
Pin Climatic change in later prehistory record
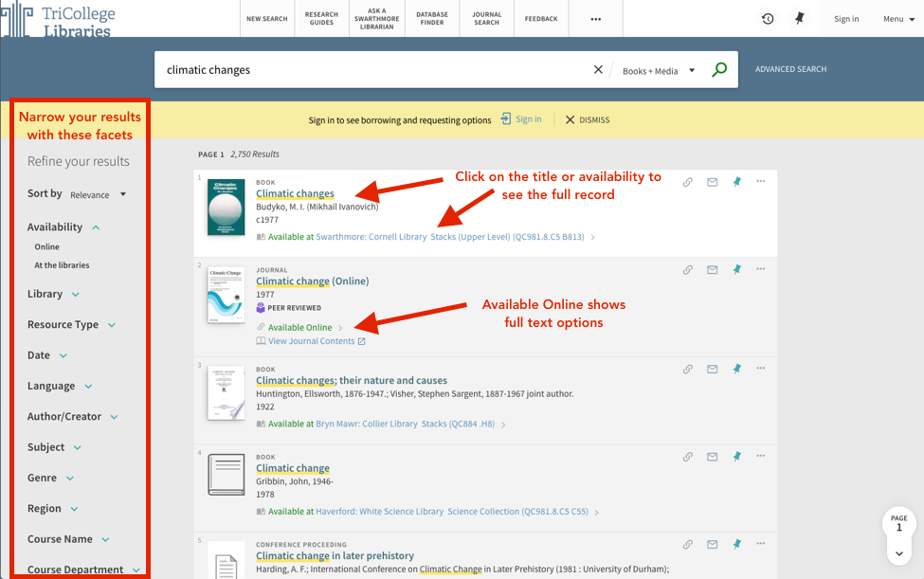pos(737,544)
